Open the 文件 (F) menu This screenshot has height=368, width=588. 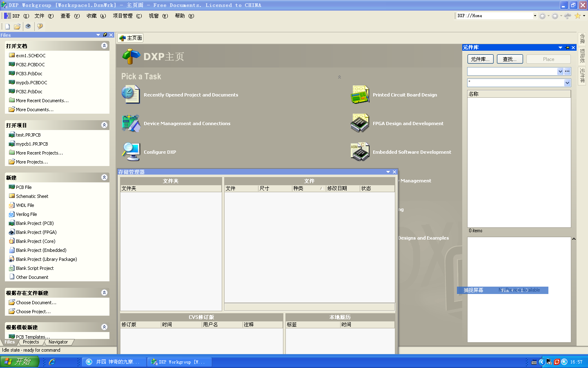tap(44, 16)
